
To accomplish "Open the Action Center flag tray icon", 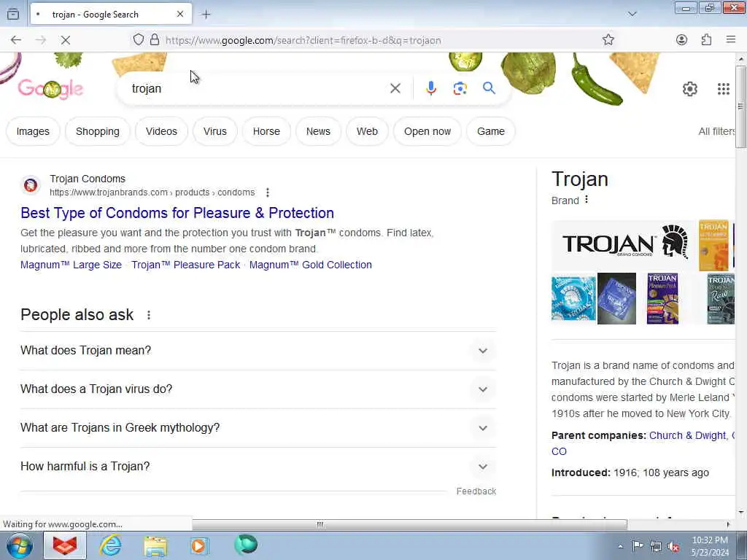I will click(638, 546).
